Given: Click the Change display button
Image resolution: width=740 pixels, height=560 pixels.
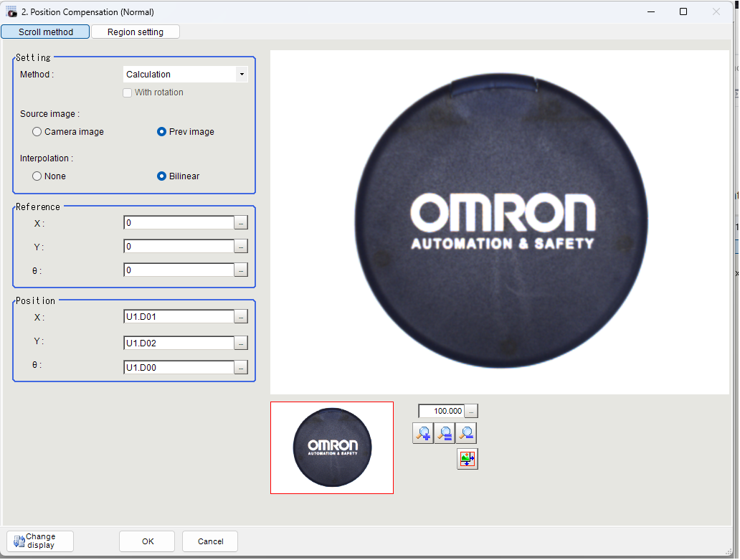Looking at the screenshot, I should tap(40, 541).
